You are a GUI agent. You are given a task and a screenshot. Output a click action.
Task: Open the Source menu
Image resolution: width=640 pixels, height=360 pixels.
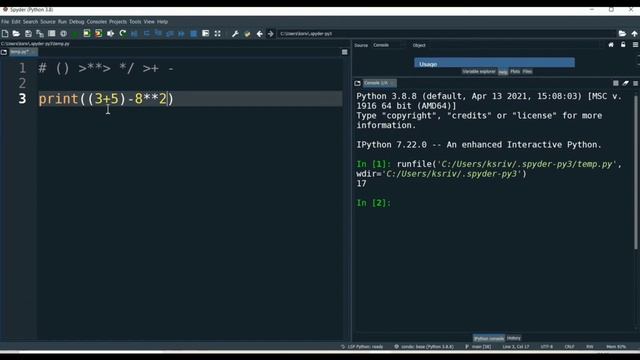coord(48,22)
